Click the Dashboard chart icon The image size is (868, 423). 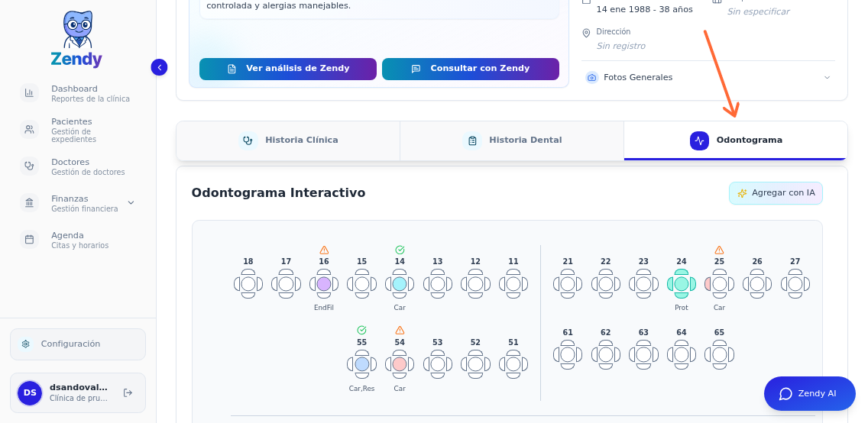click(x=29, y=93)
